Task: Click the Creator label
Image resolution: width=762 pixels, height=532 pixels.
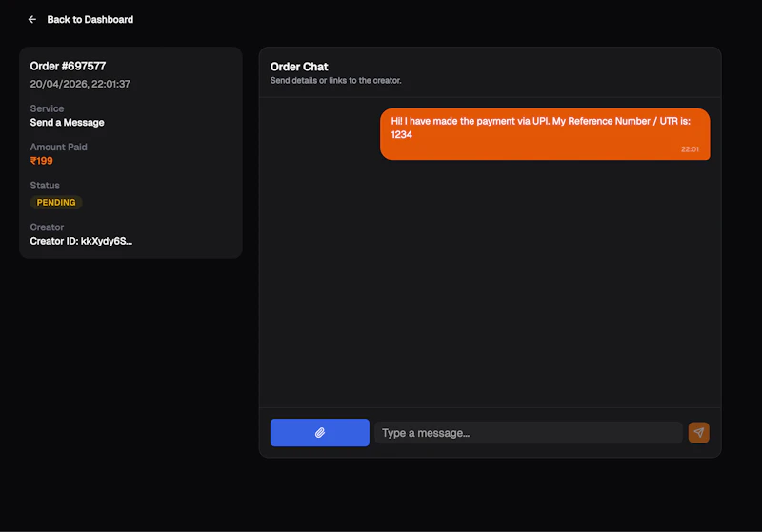Action: 47,227
